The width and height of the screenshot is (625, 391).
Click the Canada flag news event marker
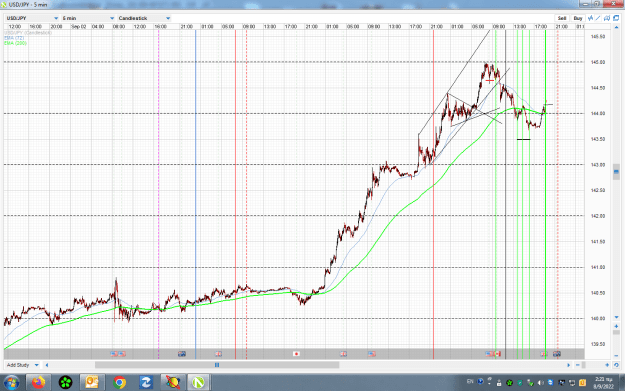point(497,354)
